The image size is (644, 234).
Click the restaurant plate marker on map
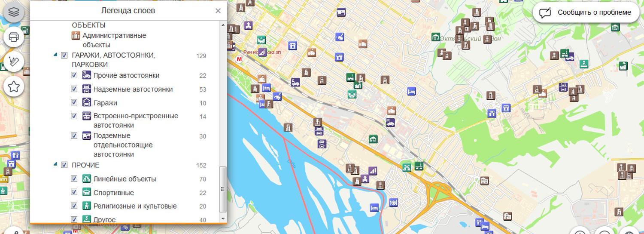click(x=394, y=203)
